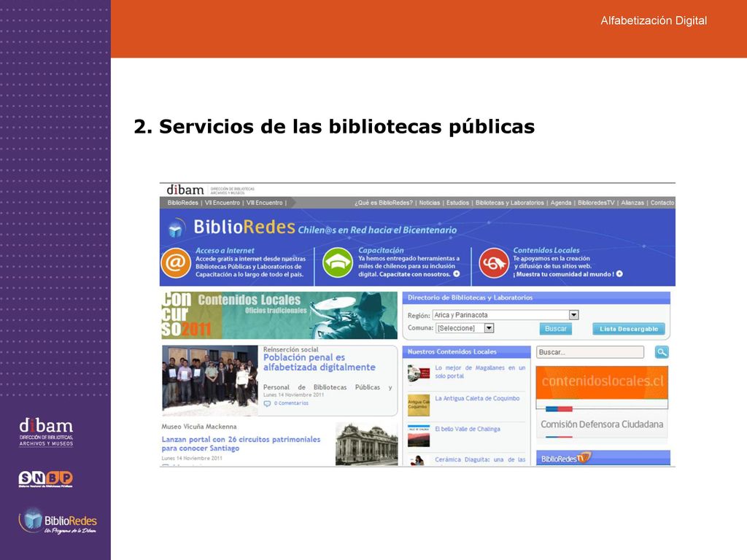Click the Valle de Chalinga thumbnail
Viewport: 747px width, 560px height.
(418, 436)
